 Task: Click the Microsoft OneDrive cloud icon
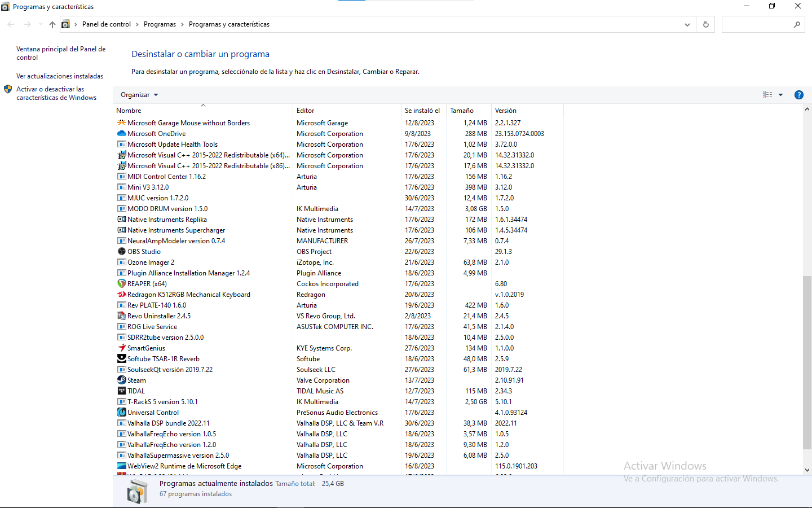pos(121,134)
